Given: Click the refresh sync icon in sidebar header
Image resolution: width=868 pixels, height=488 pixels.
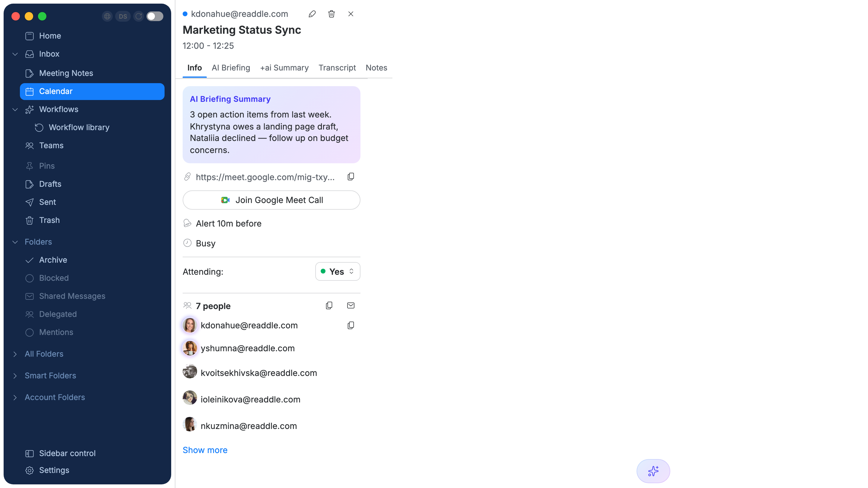Looking at the screenshot, I should click(x=139, y=16).
